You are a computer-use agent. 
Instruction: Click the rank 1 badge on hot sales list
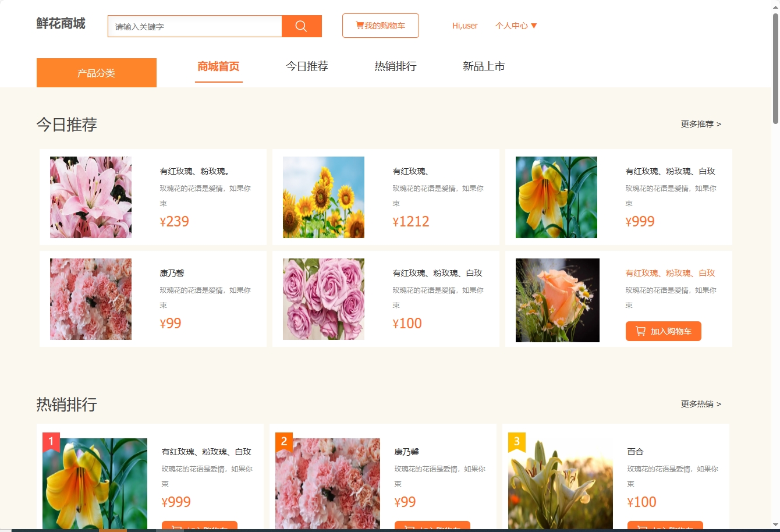[x=50, y=441]
